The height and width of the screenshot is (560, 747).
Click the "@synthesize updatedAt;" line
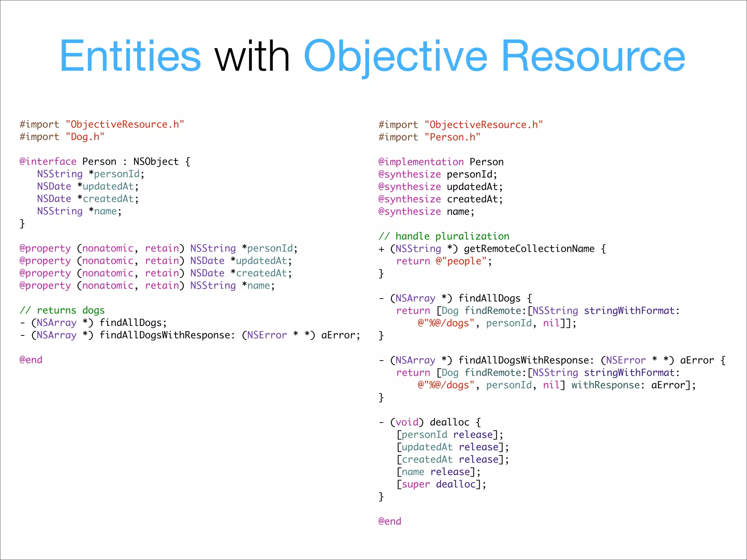point(441,187)
